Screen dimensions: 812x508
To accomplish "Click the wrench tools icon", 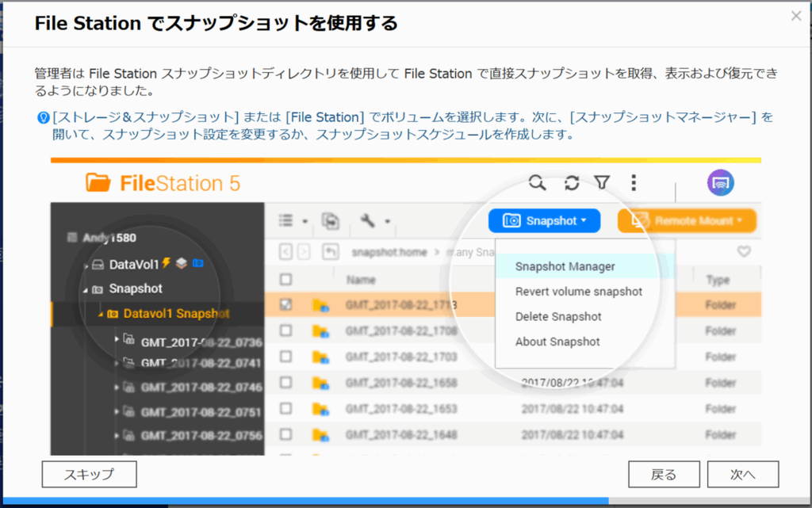I will pos(367,221).
